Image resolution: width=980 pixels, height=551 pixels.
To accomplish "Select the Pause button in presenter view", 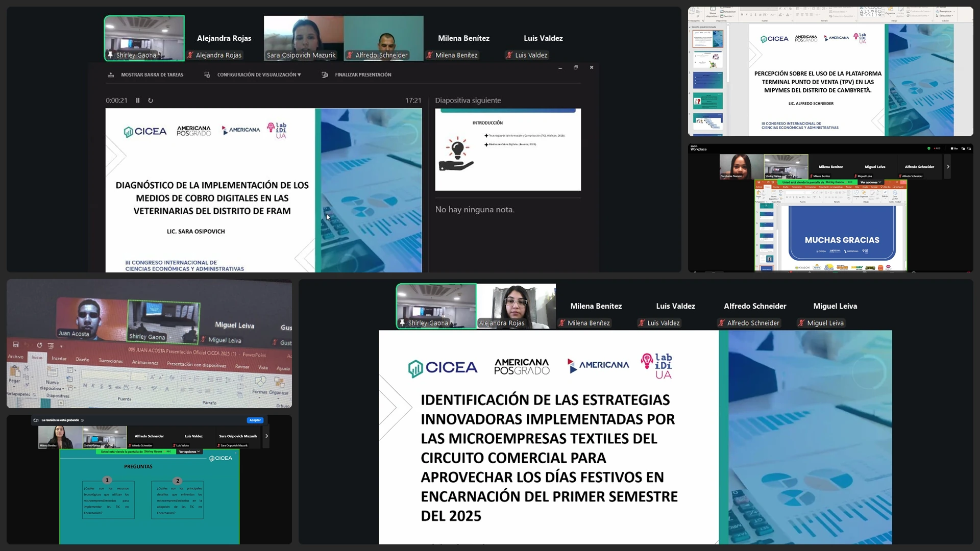I will point(138,100).
